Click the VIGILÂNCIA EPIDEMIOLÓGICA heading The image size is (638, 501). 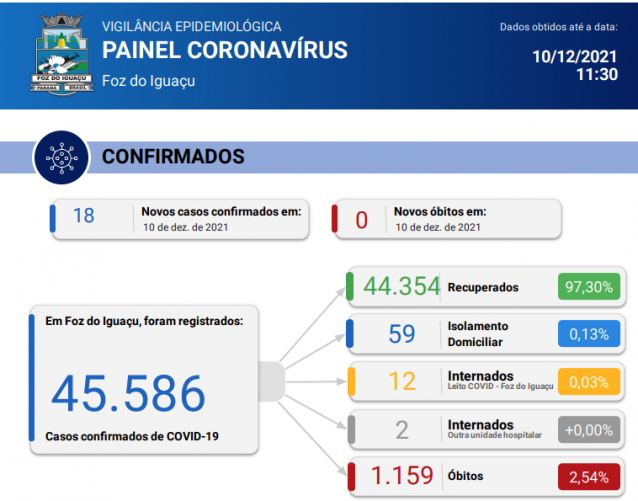pyautogui.click(x=191, y=26)
